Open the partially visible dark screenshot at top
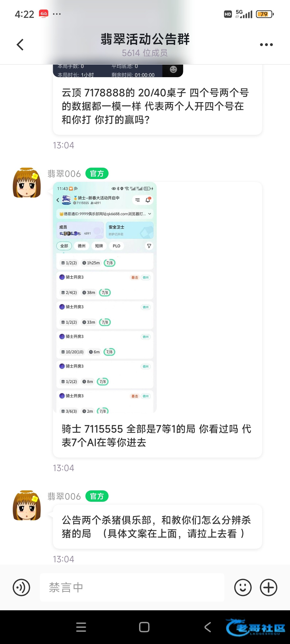Viewport: 290px width, 644px height. click(118, 71)
